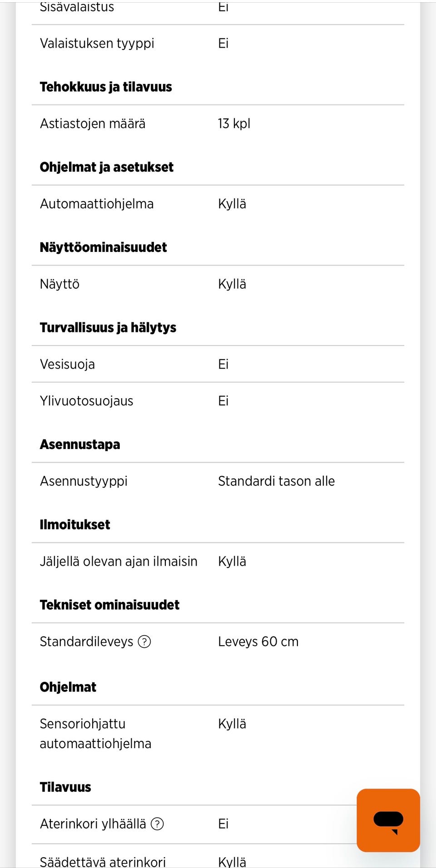This screenshot has height=868, width=436.
Task: Click the Asennustapa section title
Action: [x=80, y=444]
